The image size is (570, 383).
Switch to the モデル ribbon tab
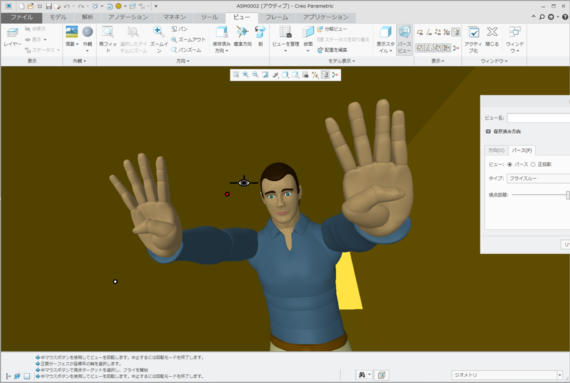(58, 17)
